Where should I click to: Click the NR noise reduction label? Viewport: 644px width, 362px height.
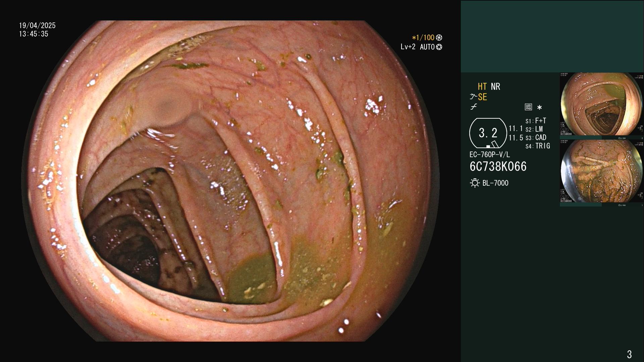pyautogui.click(x=495, y=86)
